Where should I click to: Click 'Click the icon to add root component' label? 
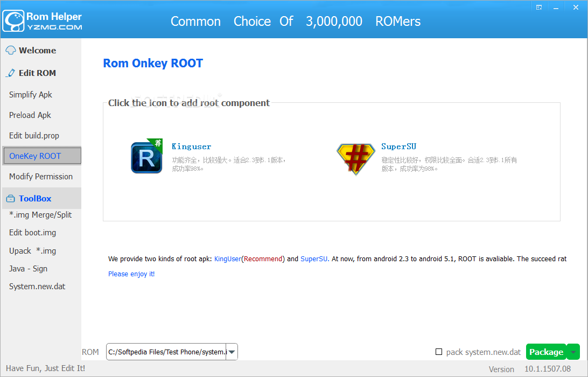coord(188,103)
